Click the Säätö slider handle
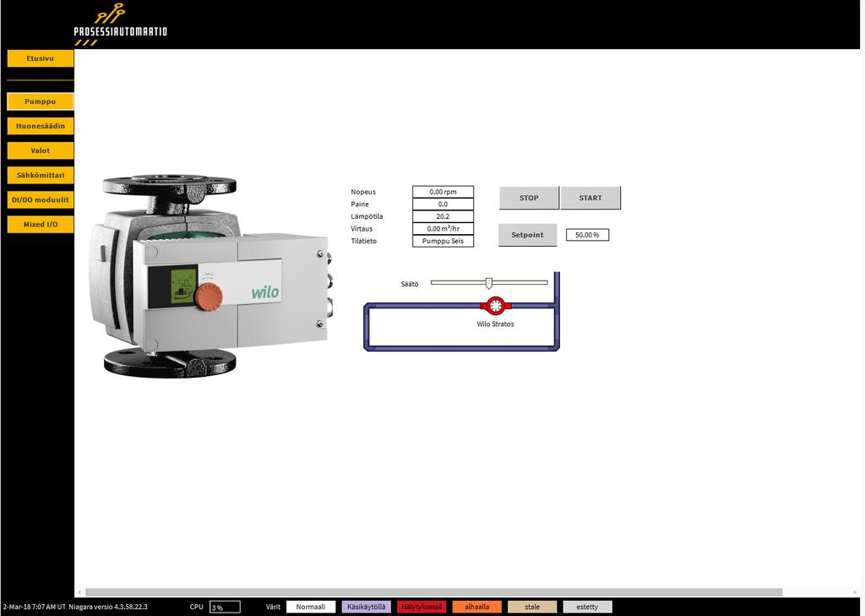The height and width of the screenshot is (616, 865). pyautogui.click(x=489, y=283)
